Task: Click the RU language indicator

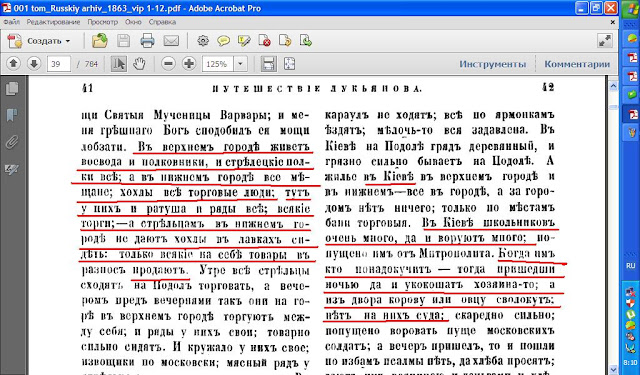Action: click(x=631, y=266)
